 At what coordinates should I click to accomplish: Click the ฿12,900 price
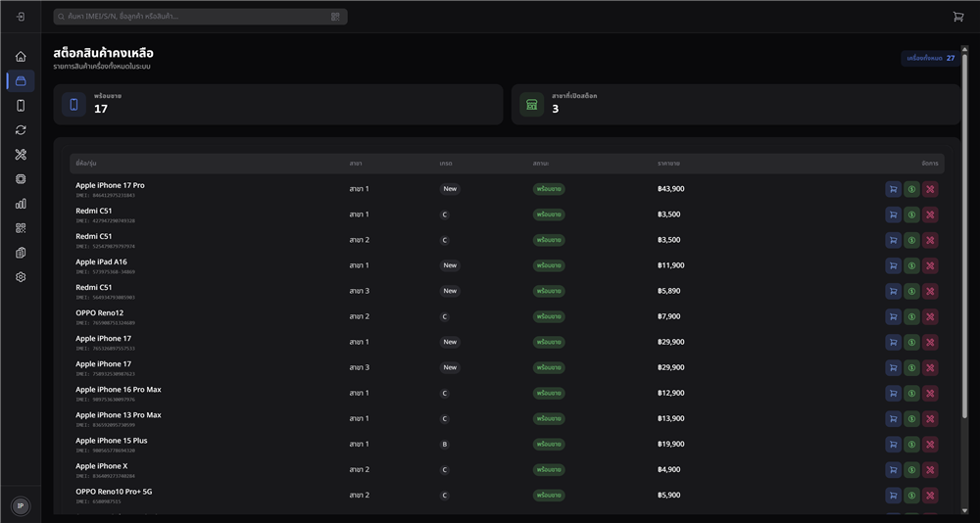pyautogui.click(x=671, y=393)
